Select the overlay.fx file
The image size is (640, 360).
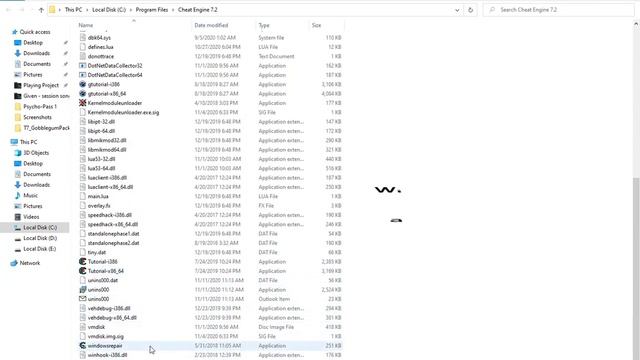click(99, 206)
